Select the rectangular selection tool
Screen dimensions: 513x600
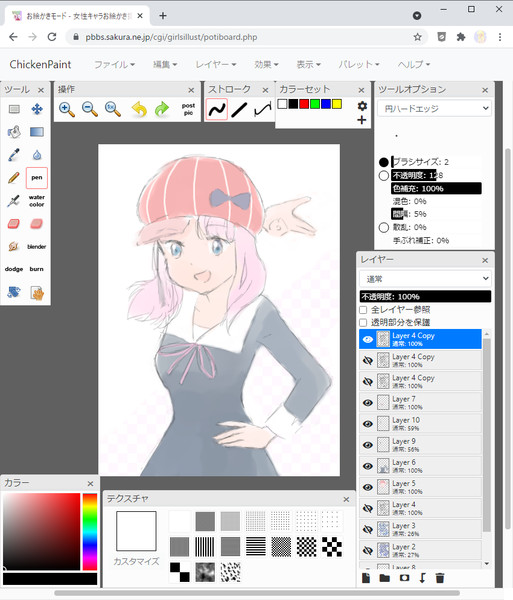click(x=14, y=109)
